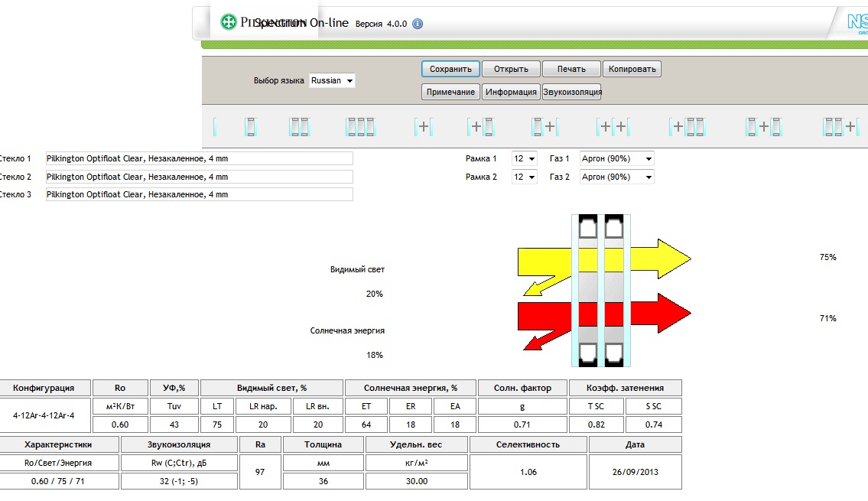This screenshot has height=501, width=868.
Task: Click the Информация button
Action: [x=511, y=92]
